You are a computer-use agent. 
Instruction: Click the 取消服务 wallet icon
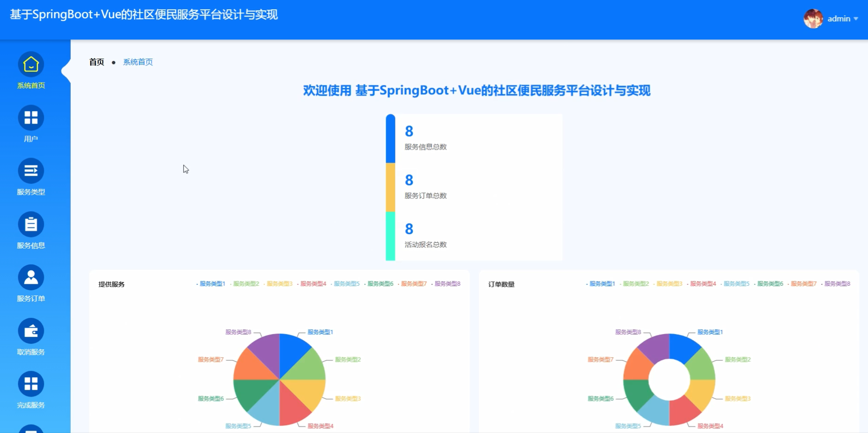pyautogui.click(x=31, y=331)
